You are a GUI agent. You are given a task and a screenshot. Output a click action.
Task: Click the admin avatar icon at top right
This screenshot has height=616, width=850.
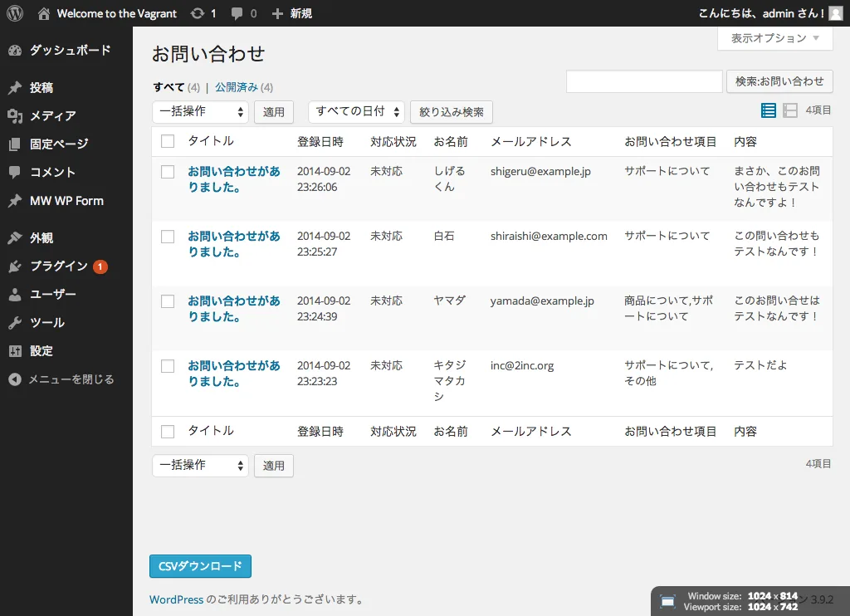(835, 13)
